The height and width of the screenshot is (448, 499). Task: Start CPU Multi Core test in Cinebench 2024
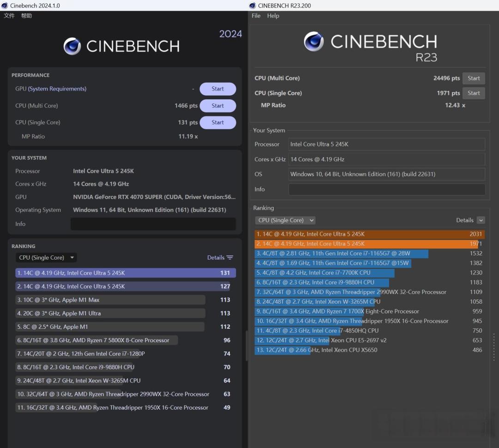[218, 106]
